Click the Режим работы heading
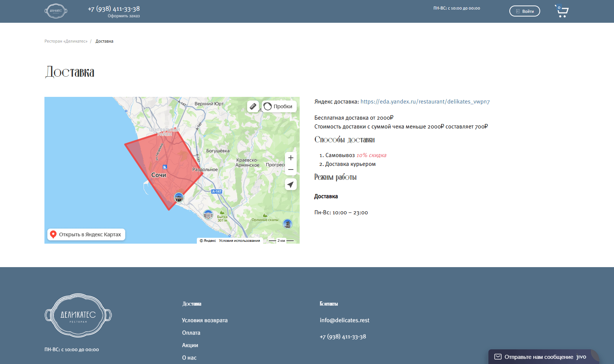This screenshot has width=614, height=364. [x=335, y=177]
